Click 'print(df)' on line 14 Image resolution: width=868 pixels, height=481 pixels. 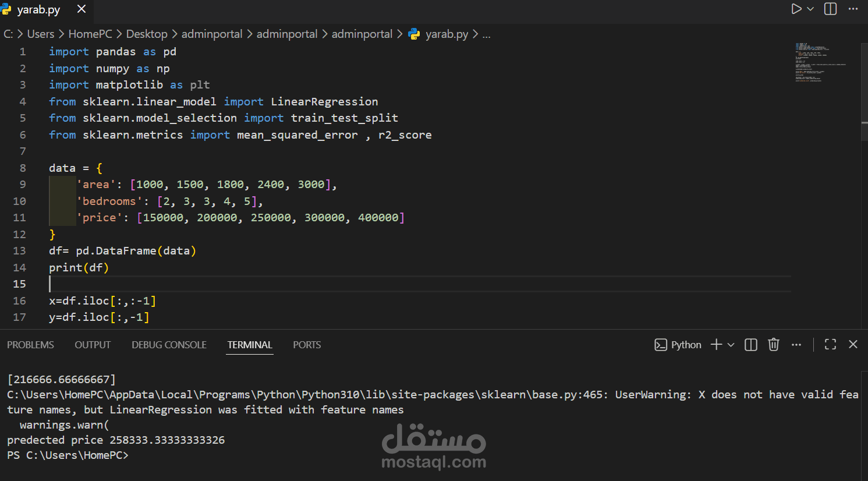click(x=79, y=267)
